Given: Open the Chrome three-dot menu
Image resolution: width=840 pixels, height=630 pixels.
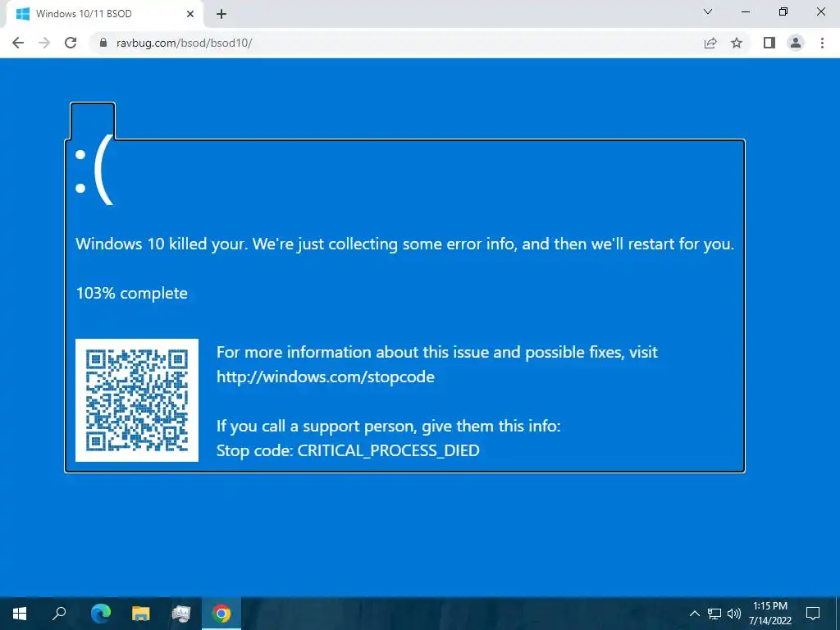Looking at the screenshot, I should tap(822, 43).
